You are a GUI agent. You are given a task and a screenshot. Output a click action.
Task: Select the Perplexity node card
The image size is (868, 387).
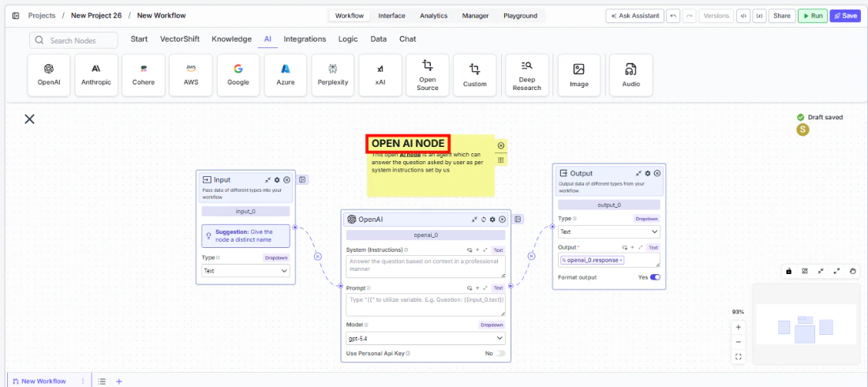click(333, 75)
